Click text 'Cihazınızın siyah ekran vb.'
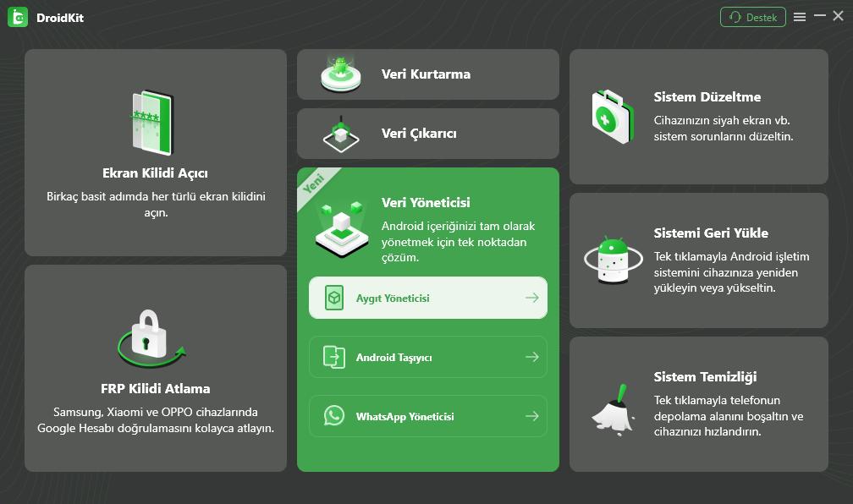Viewport: 853px width, 504px height. 721,121
